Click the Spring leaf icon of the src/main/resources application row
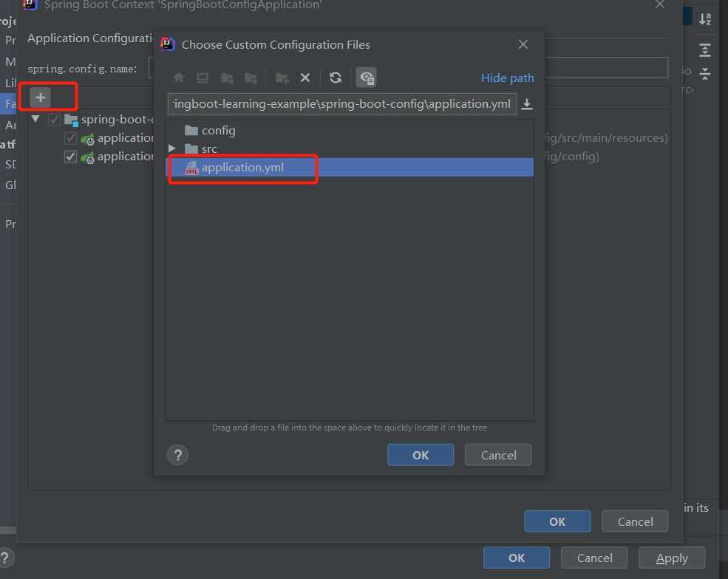 87,139
